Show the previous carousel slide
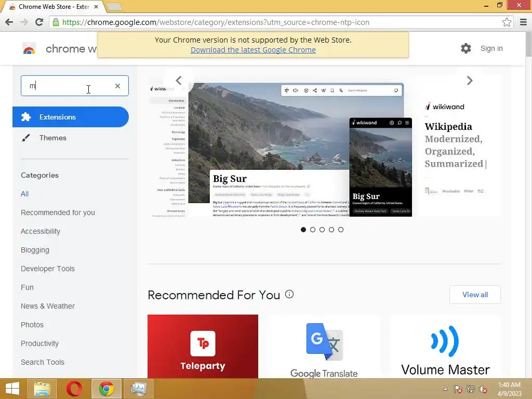The height and width of the screenshot is (399, 532). coord(179,81)
